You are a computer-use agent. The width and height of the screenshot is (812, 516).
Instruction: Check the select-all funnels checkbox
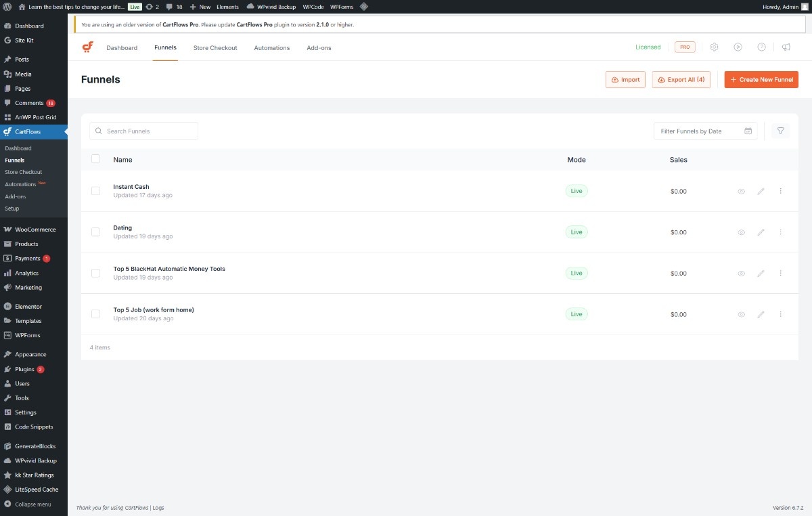pos(95,159)
